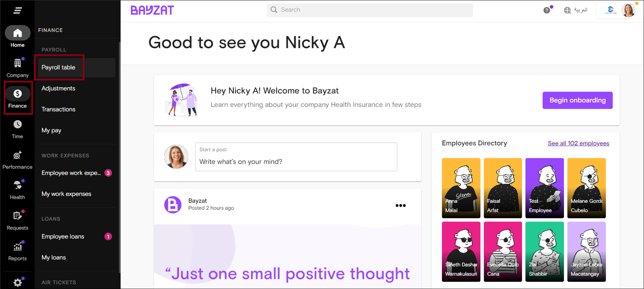Screen dimensions: 644x289
Task: Click the AIR TICKETS section header
Action: (x=59, y=282)
